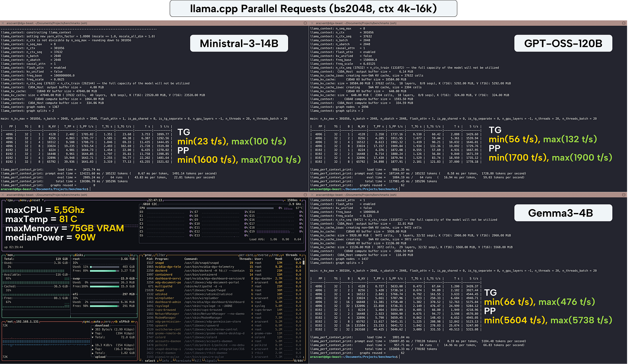Toggle the cpu box in btop

[x=10, y=200]
